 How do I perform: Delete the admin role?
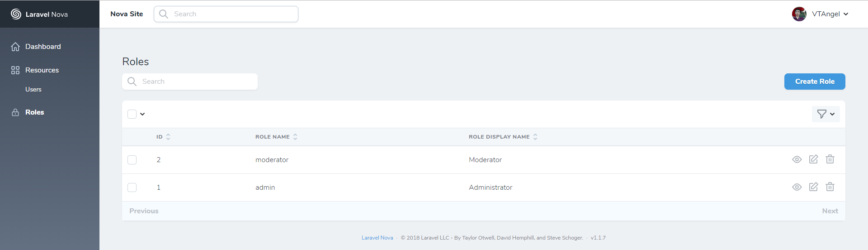point(830,187)
